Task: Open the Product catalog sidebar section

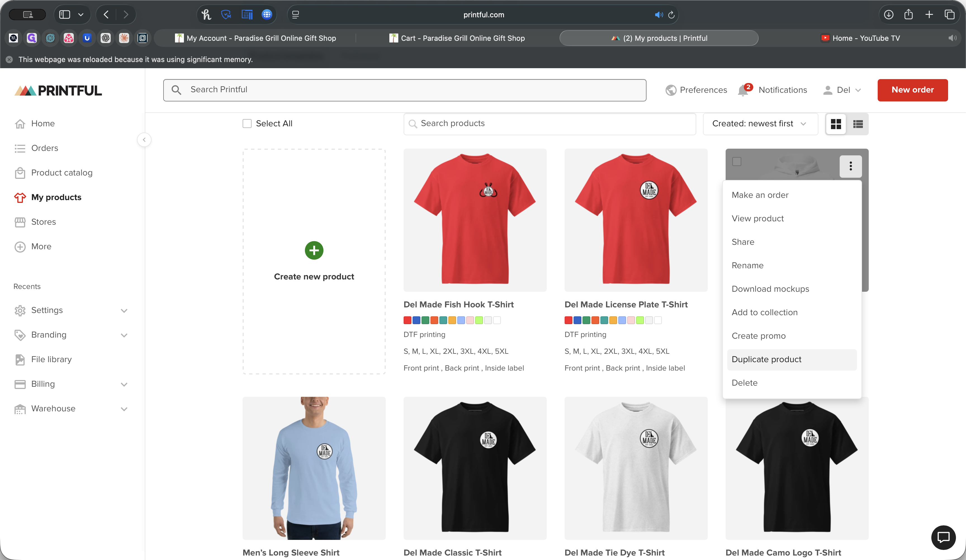Action: coord(61,172)
